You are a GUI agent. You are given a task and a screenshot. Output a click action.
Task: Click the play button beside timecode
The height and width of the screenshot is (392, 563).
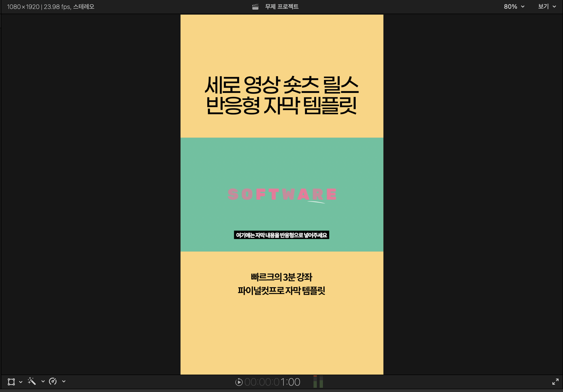click(x=239, y=382)
